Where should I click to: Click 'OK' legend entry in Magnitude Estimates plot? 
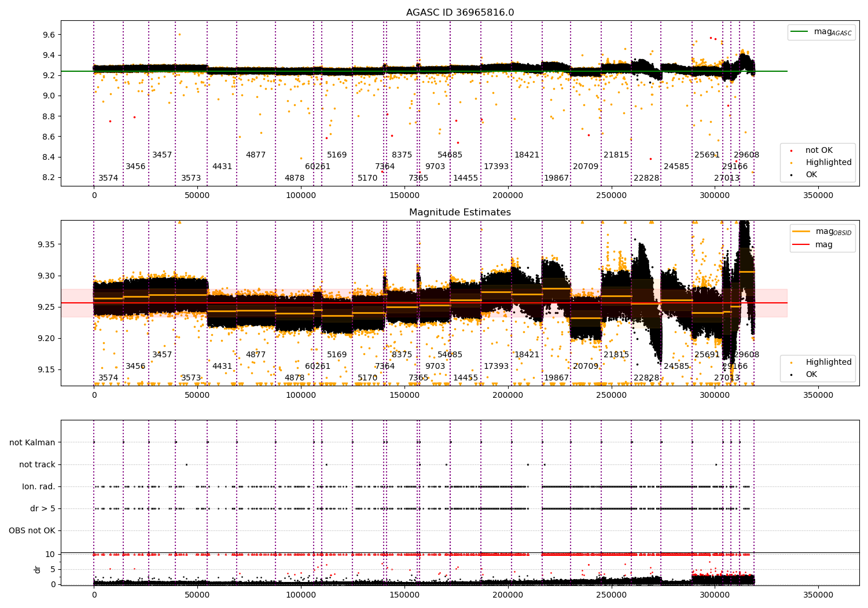[x=811, y=375]
